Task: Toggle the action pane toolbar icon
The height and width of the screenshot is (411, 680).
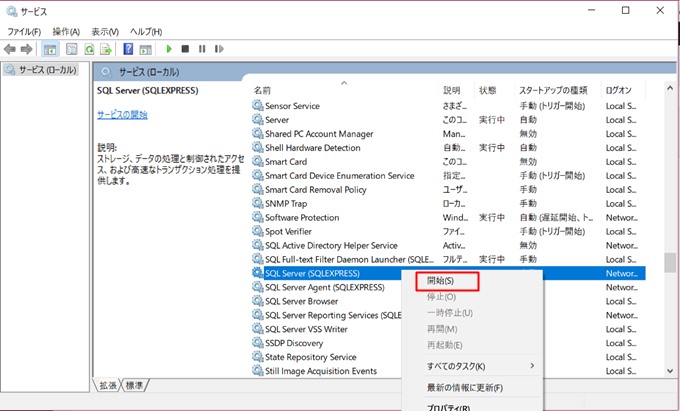Action: pos(145,49)
